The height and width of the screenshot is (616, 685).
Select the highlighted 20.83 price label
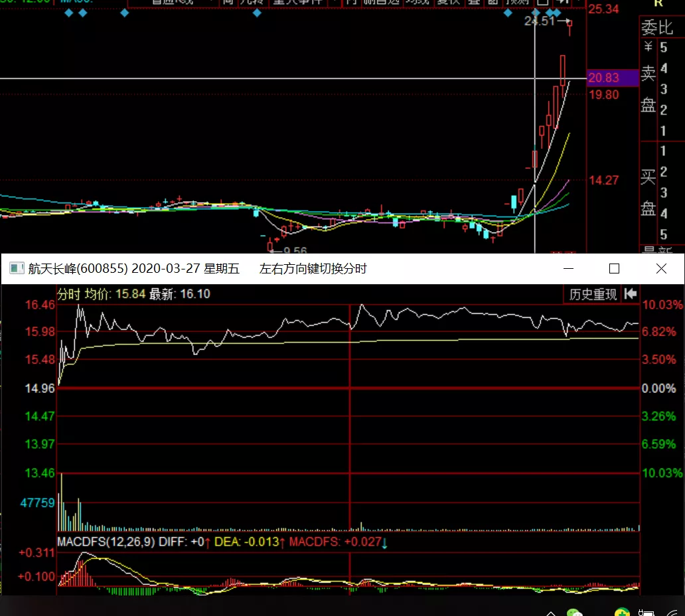[x=613, y=78]
